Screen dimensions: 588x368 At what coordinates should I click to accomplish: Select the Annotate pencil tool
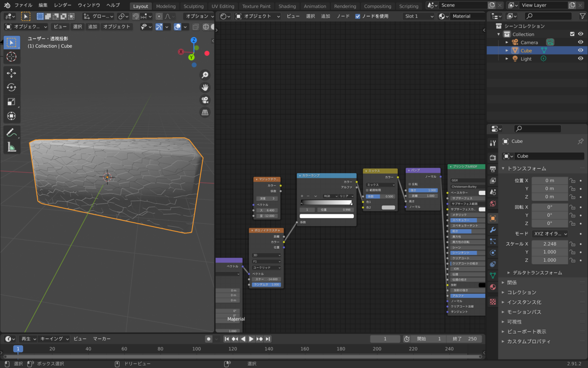(x=11, y=132)
